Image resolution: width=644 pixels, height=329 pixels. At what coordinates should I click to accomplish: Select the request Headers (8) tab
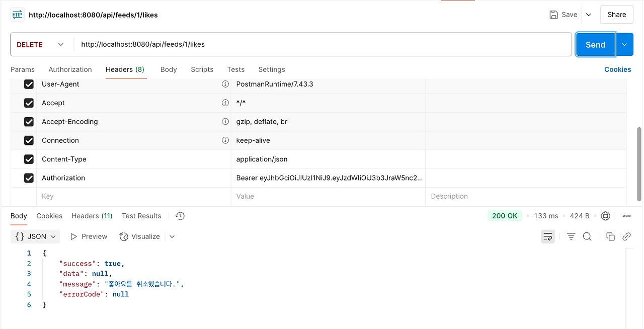click(125, 69)
